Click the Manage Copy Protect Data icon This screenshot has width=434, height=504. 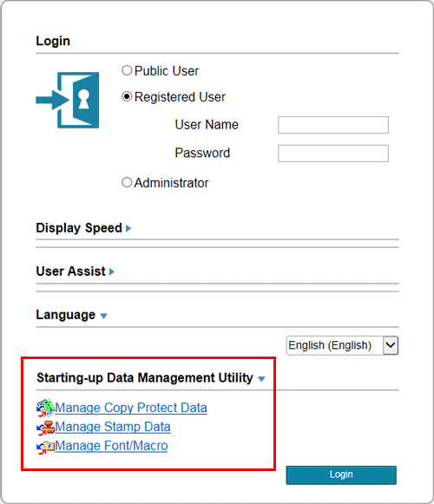click(x=45, y=408)
